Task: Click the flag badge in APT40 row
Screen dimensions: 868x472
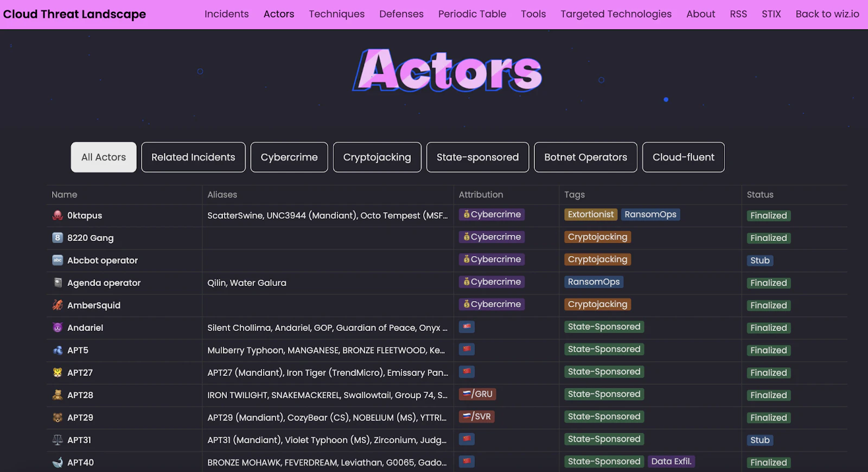Action: [467, 462]
